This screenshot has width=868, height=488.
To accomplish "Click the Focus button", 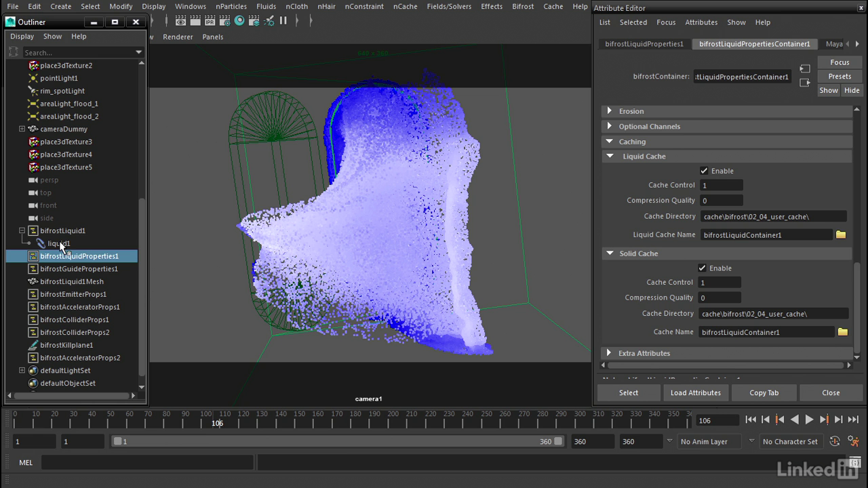I will click(840, 62).
